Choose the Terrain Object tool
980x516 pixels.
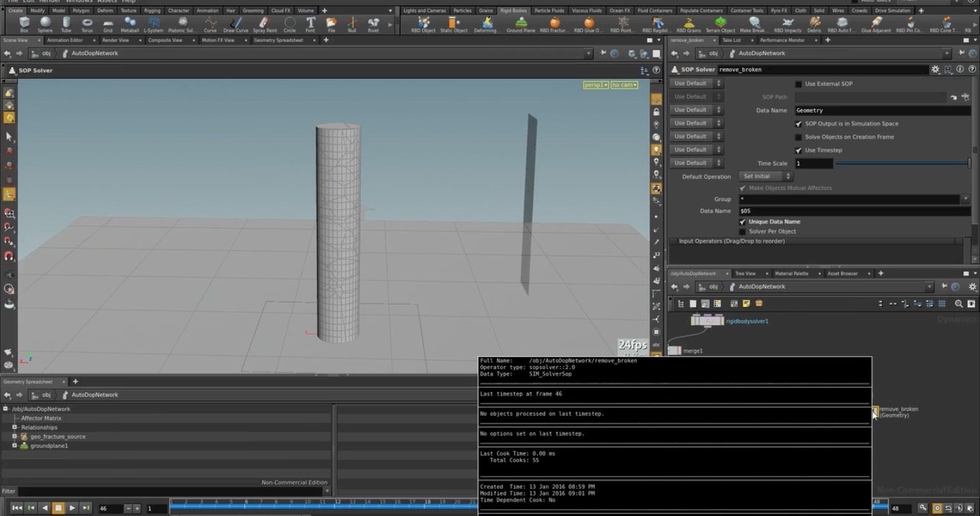pyautogui.click(x=720, y=25)
